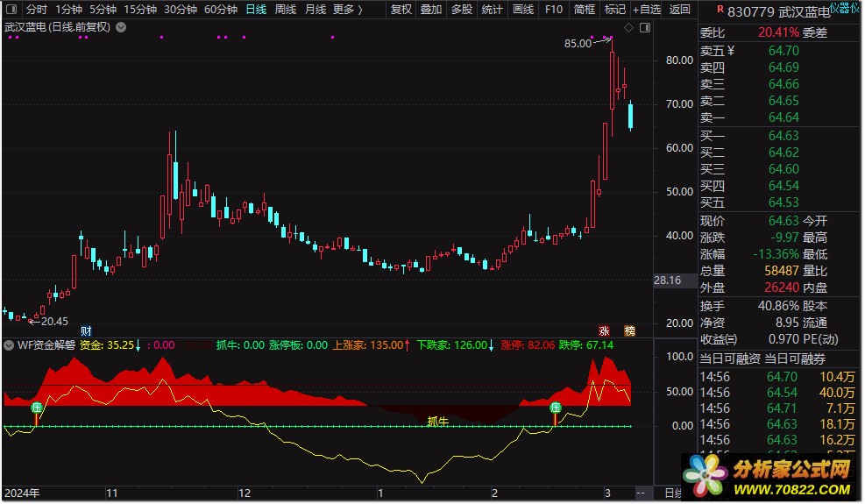Viewport: 865px width, 504px height.
Task: Click the 跌停: 67.14 indicator value
Action: point(585,345)
